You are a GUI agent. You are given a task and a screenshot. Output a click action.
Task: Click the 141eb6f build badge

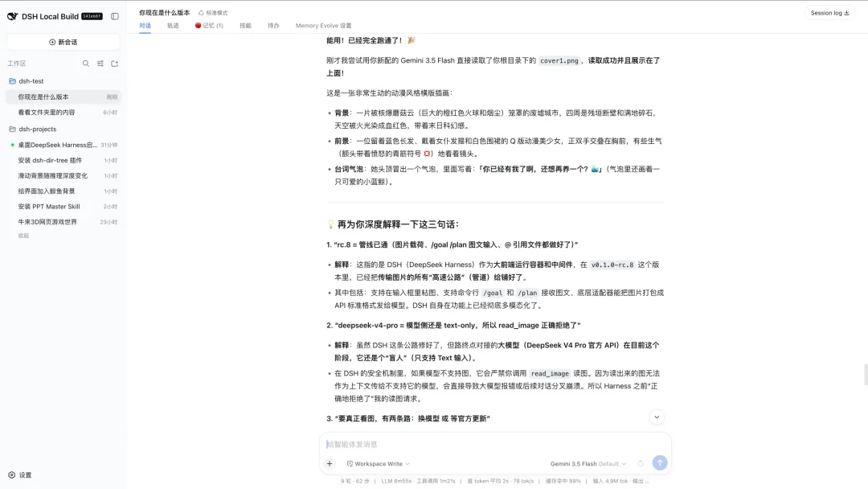click(x=92, y=17)
